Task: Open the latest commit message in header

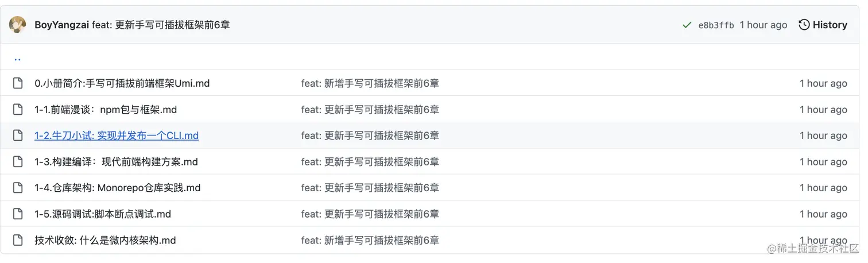Action: 161,25
